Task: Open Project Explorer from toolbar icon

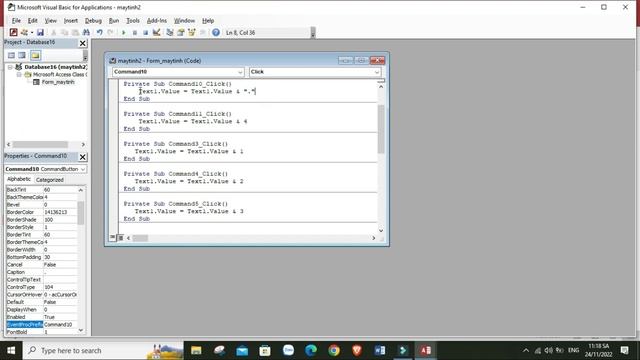Action: 170,32
